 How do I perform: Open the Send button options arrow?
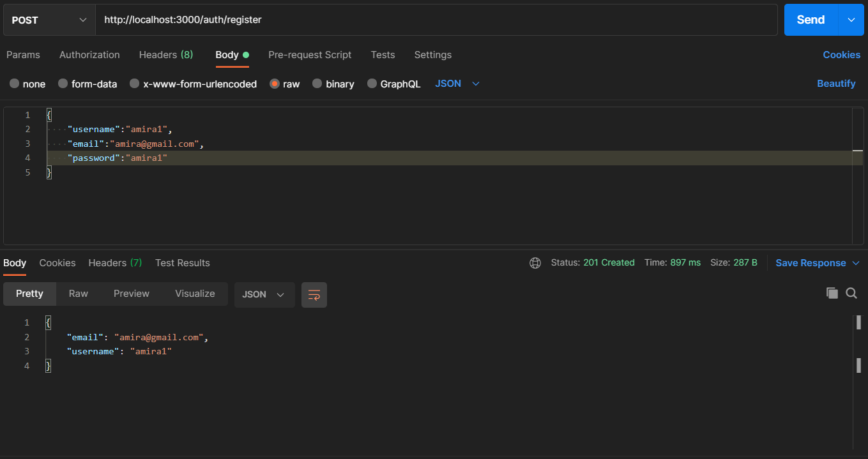click(x=851, y=20)
